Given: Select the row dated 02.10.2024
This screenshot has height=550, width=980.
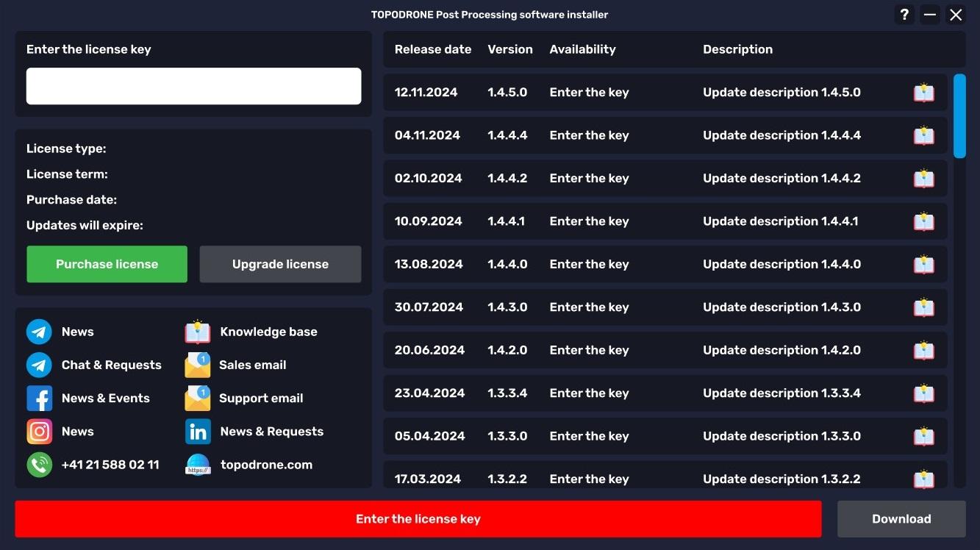Looking at the screenshot, I should tap(665, 179).
